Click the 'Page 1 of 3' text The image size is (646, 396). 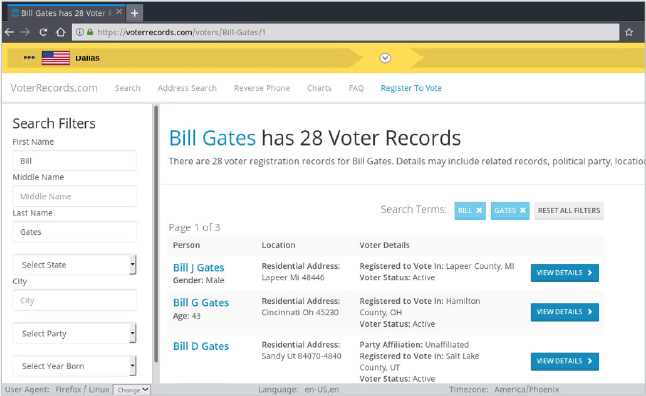(x=194, y=227)
